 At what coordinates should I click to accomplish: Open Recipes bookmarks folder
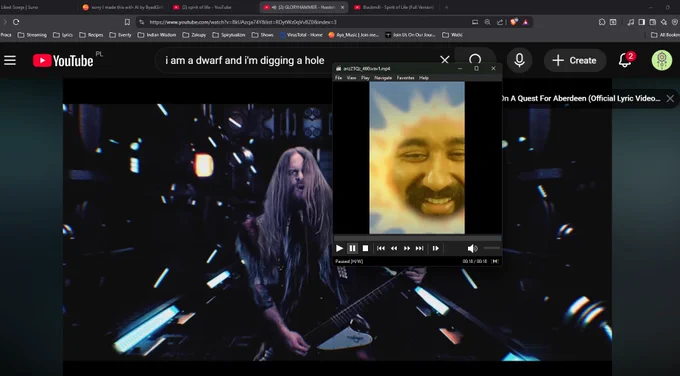point(91,35)
